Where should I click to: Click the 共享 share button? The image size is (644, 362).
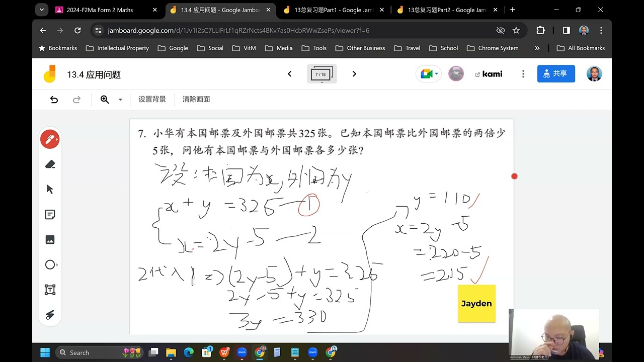tap(556, 74)
